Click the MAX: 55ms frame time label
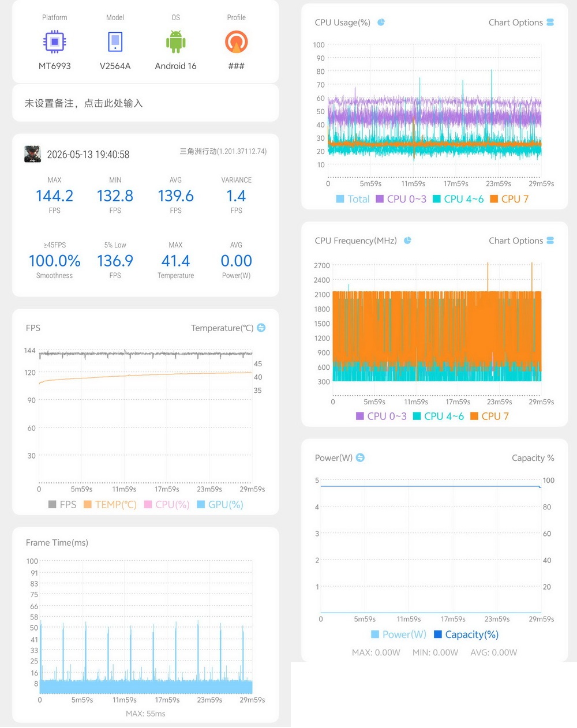The image size is (577, 728). point(145,714)
